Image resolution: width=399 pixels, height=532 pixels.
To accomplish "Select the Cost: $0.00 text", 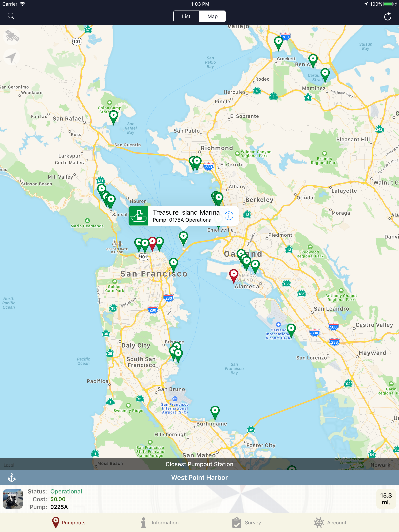I will pos(49,499).
